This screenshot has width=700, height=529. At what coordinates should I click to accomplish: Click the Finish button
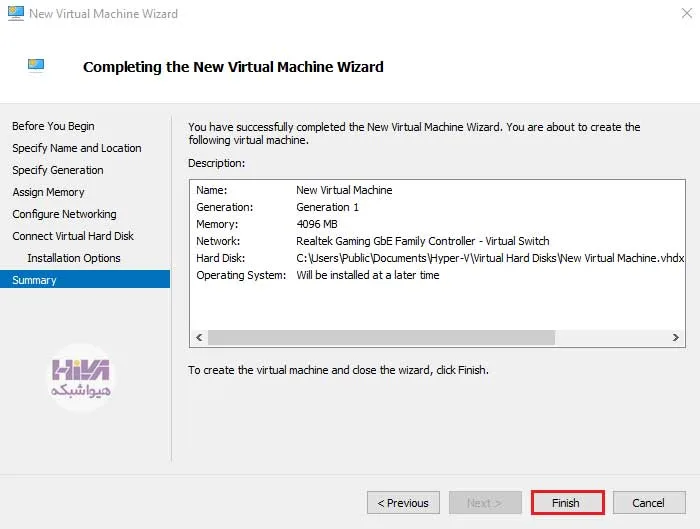(567, 503)
